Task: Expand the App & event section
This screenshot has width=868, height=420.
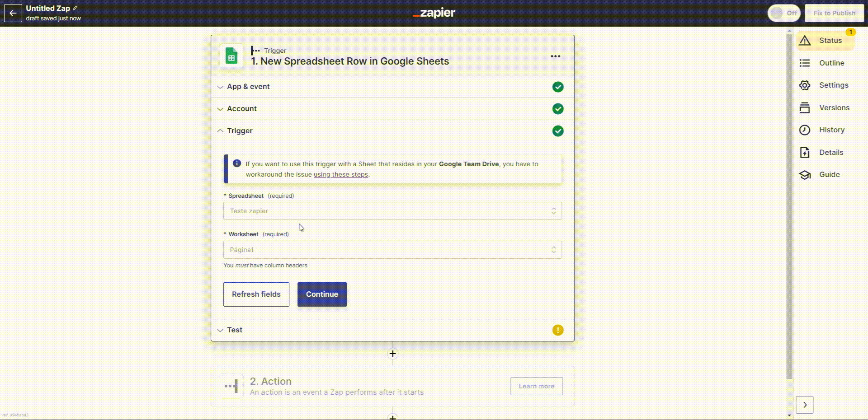Action: pyautogui.click(x=392, y=87)
